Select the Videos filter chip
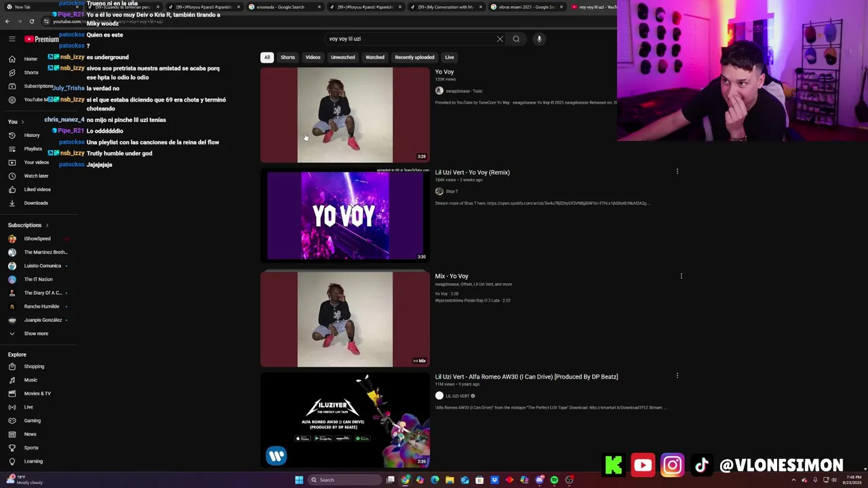 point(313,57)
